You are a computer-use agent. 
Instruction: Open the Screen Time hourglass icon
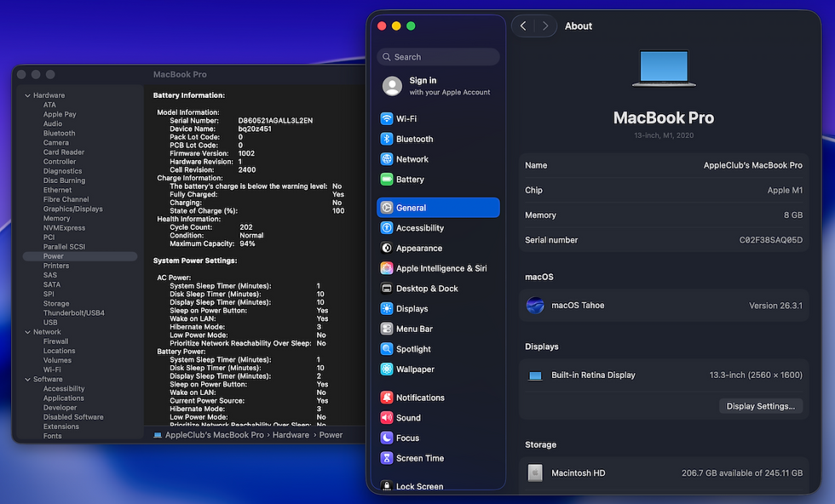tap(387, 458)
